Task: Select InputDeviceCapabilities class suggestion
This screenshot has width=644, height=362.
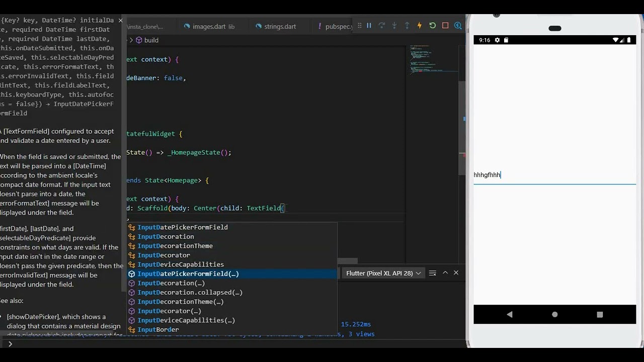Action: [232, 264]
